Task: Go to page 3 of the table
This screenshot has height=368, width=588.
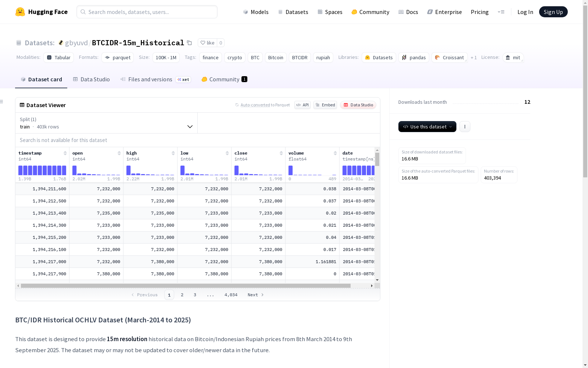Action: click(195, 295)
